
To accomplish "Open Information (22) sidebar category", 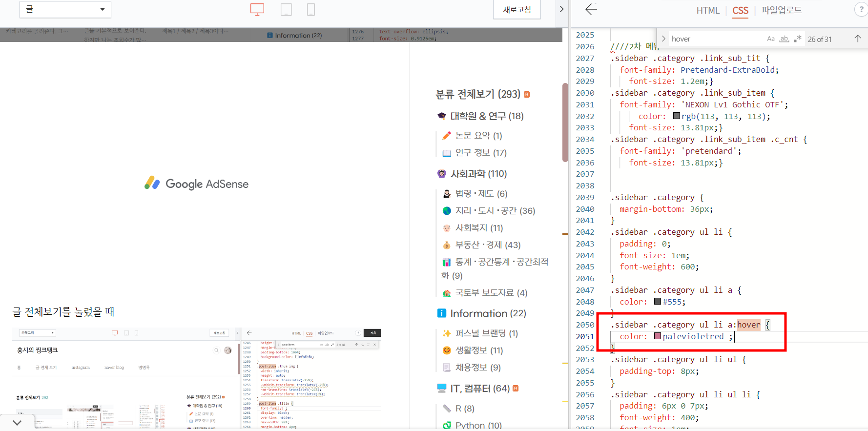I will (488, 313).
